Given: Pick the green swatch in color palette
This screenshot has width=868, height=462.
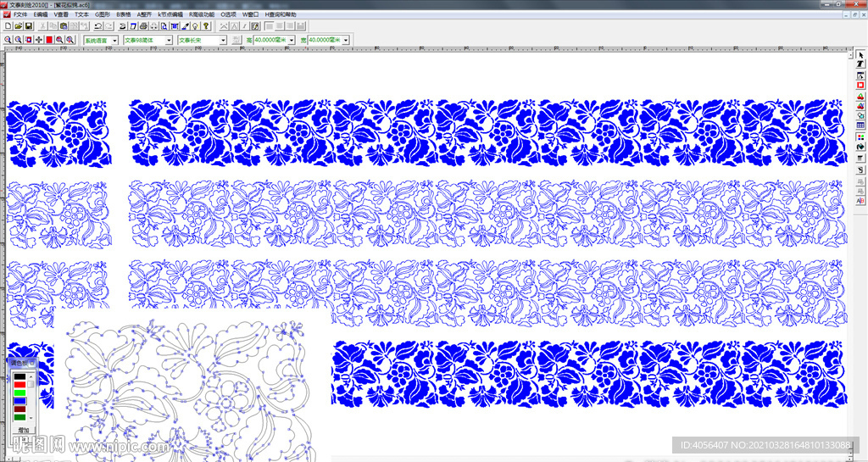Looking at the screenshot, I should 19,392.
